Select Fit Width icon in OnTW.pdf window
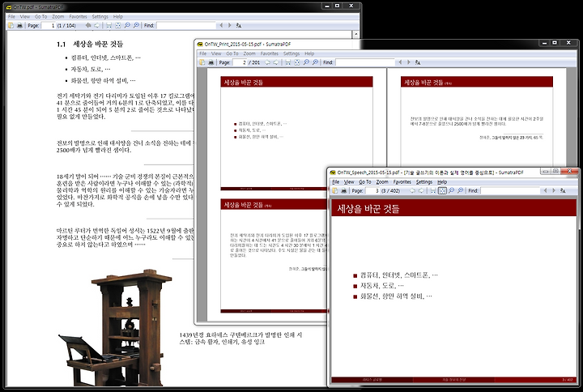 (x=109, y=25)
